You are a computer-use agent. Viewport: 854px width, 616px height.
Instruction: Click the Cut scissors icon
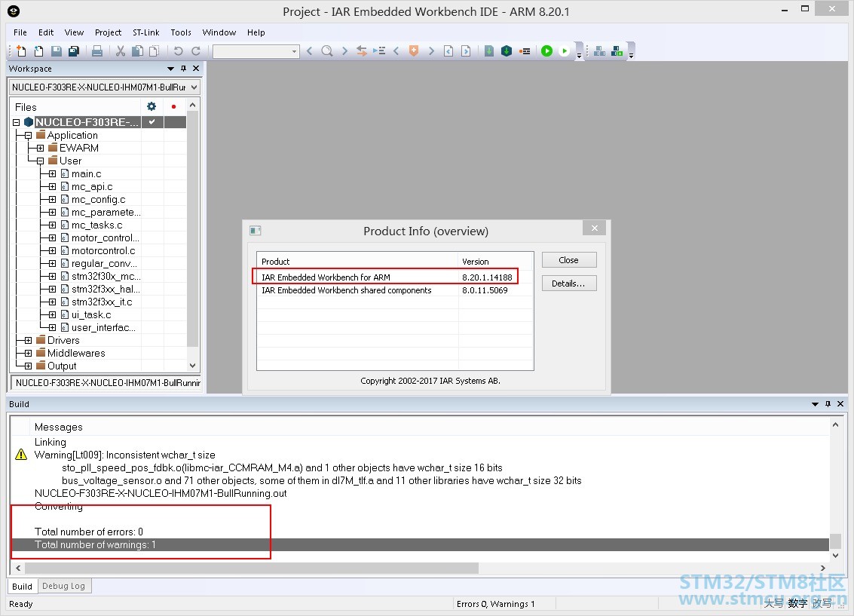[121, 51]
